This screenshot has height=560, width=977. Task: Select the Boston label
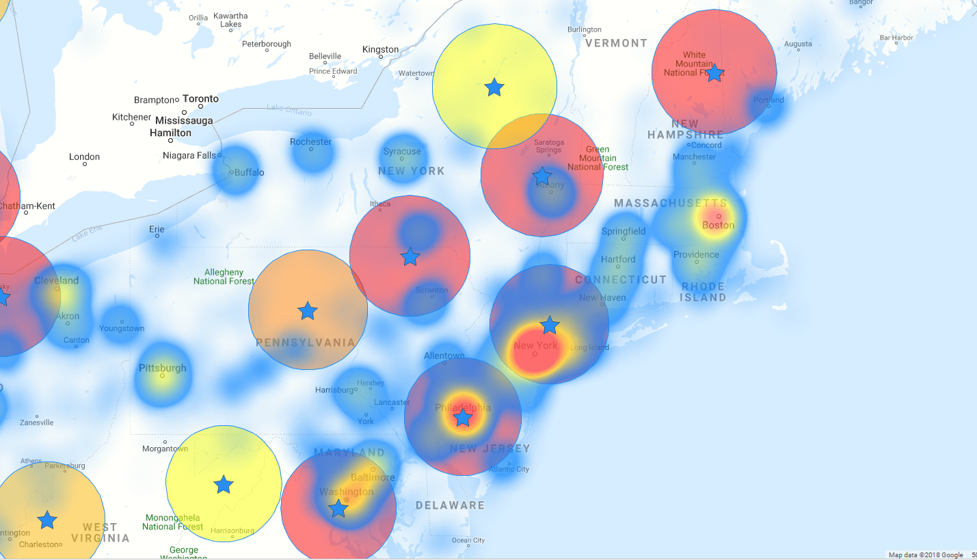[718, 225]
